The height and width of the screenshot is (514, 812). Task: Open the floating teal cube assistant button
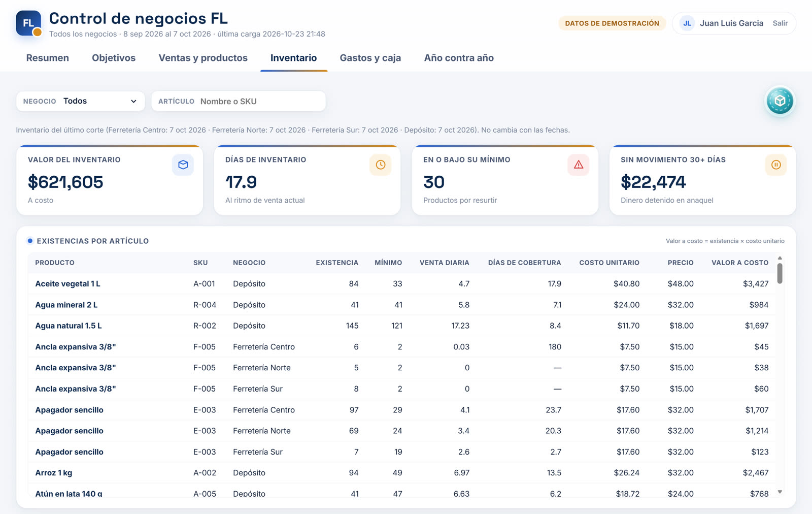coord(780,101)
